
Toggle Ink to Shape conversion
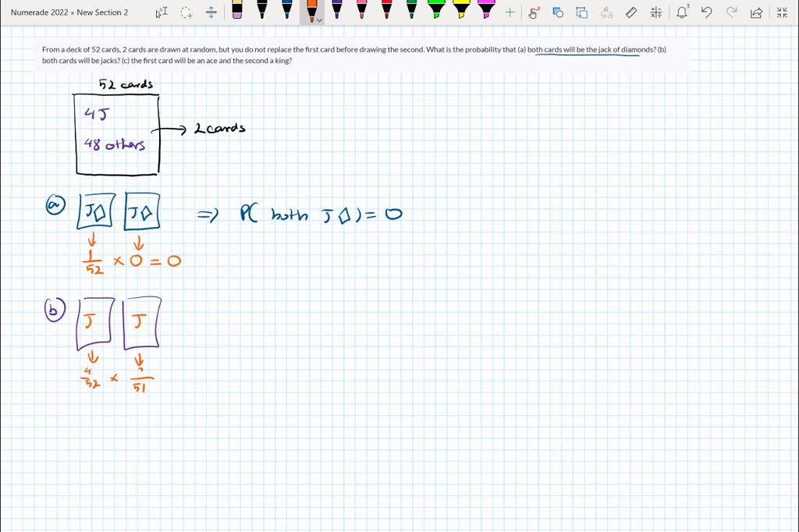[558, 12]
